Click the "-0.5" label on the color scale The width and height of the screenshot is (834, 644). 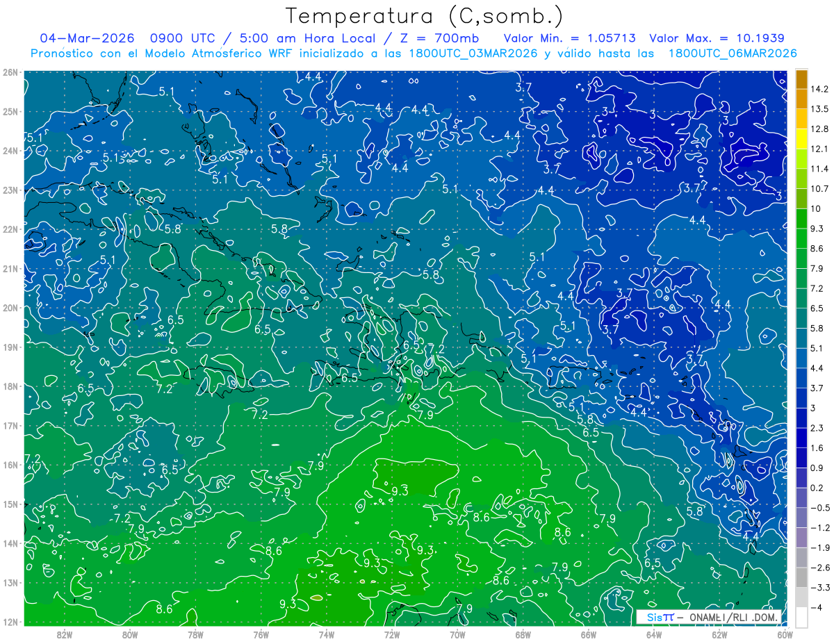tap(819, 508)
